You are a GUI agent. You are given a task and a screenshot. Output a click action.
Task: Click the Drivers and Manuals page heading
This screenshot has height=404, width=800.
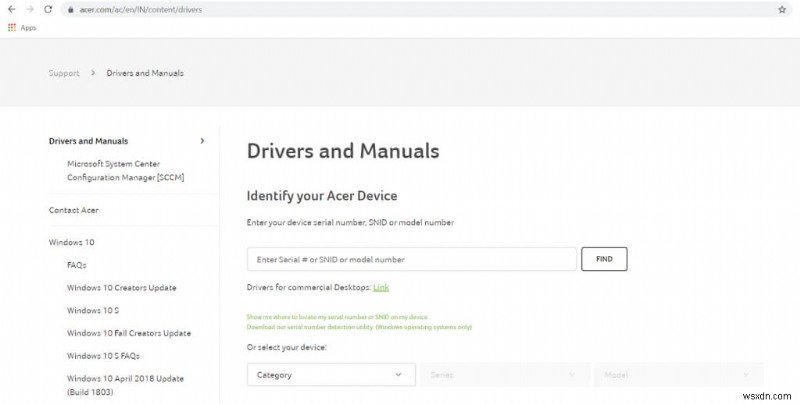(x=343, y=151)
